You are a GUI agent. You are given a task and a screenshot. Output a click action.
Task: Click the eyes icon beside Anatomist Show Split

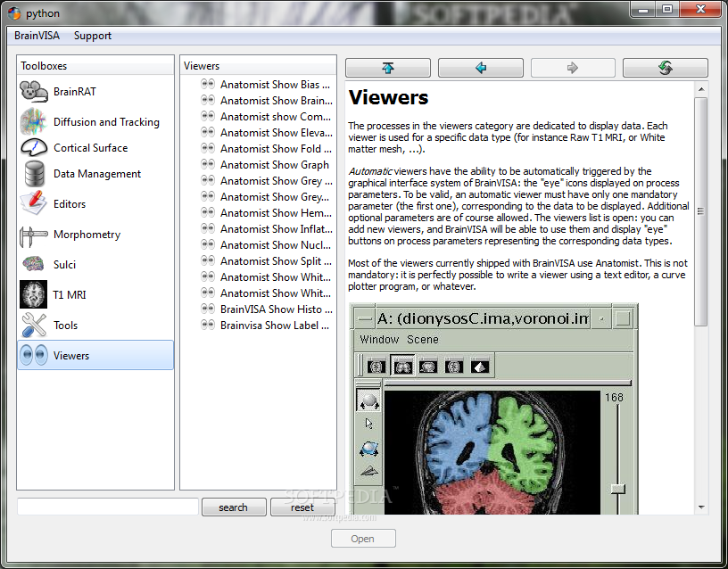click(208, 260)
